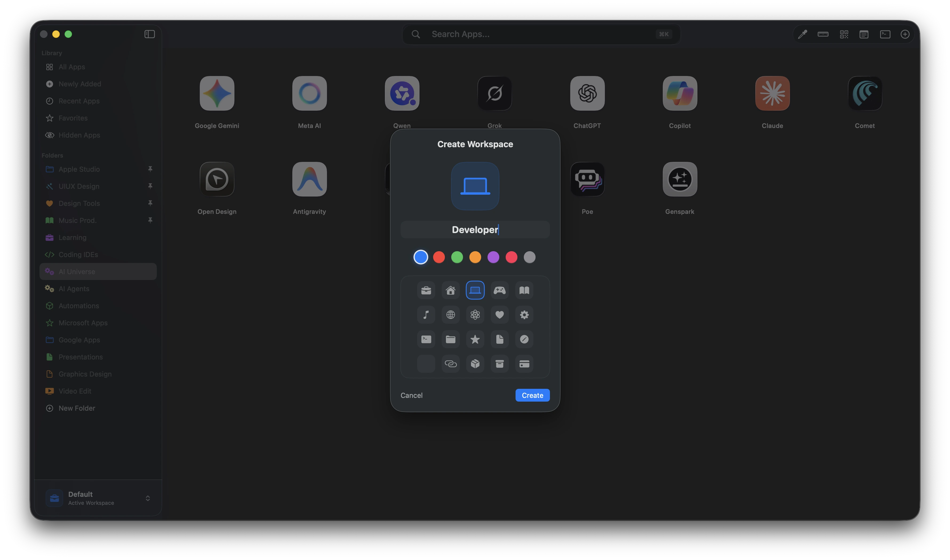The width and height of the screenshot is (950, 560).
Task: Open the Claude app icon
Action: coord(772,93)
